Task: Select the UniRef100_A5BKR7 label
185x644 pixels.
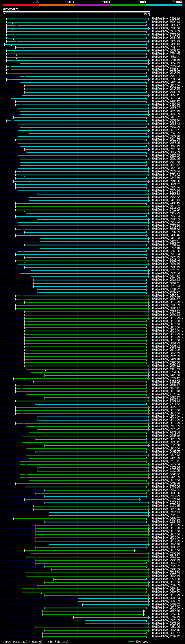Action: pyautogui.click(x=166, y=293)
